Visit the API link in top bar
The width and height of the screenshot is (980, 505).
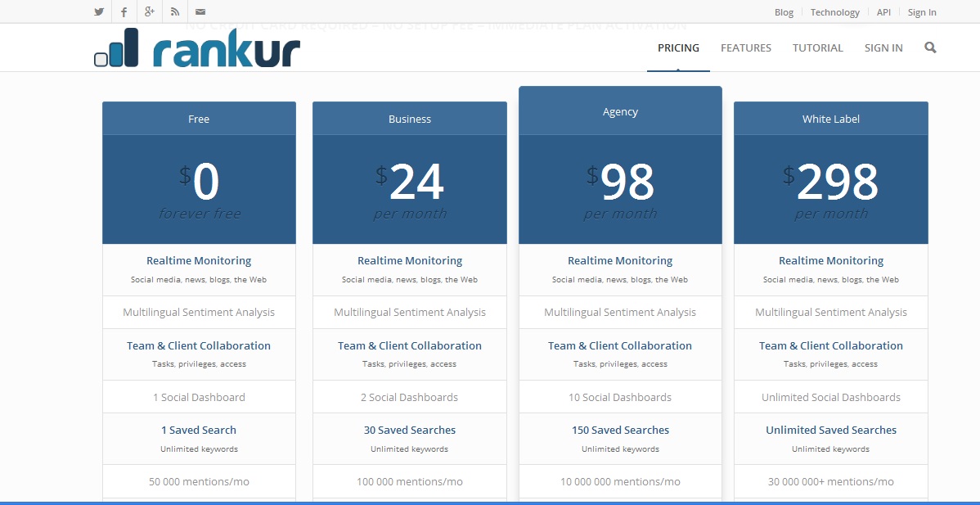coord(883,12)
